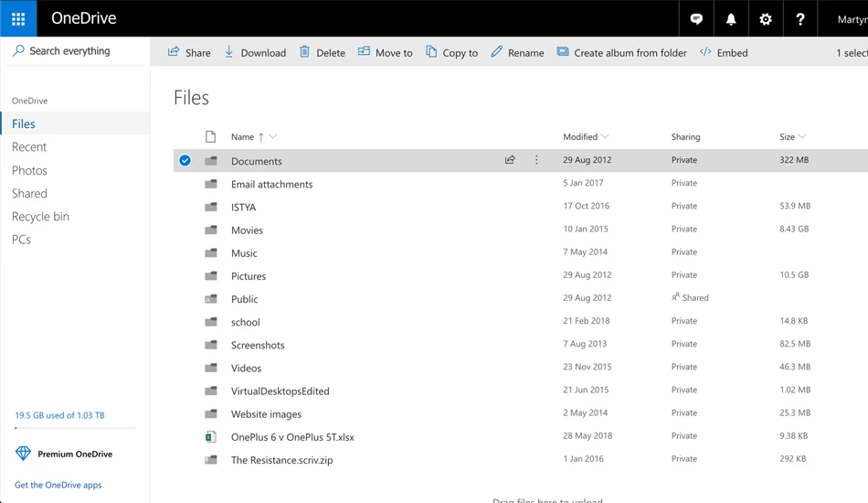The width and height of the screenshot is (868, 503).
Task: Click the Excel icon of OnePlus file
Action: (210, 437)
